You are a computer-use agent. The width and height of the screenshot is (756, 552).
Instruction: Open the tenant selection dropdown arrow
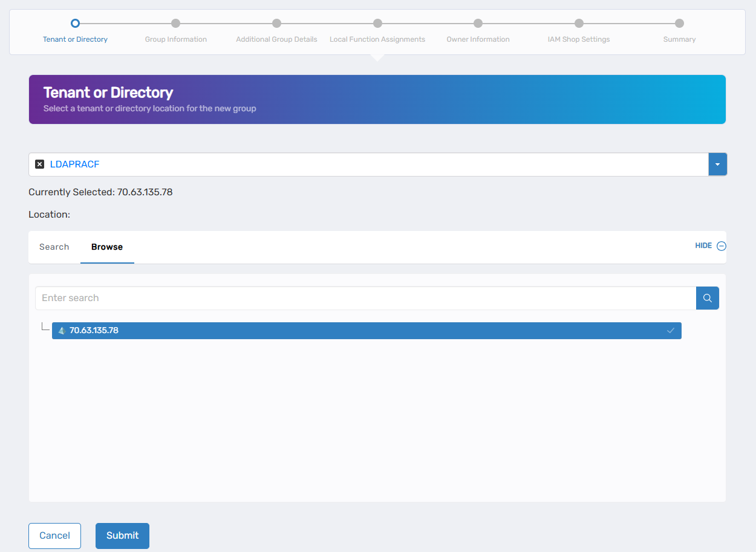(x=717, y=164)
